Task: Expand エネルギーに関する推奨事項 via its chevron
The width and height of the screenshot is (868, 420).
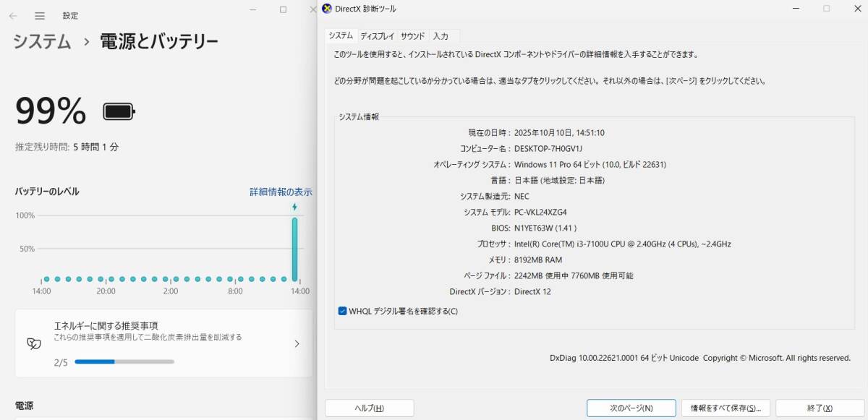Action: coord(297,344)
